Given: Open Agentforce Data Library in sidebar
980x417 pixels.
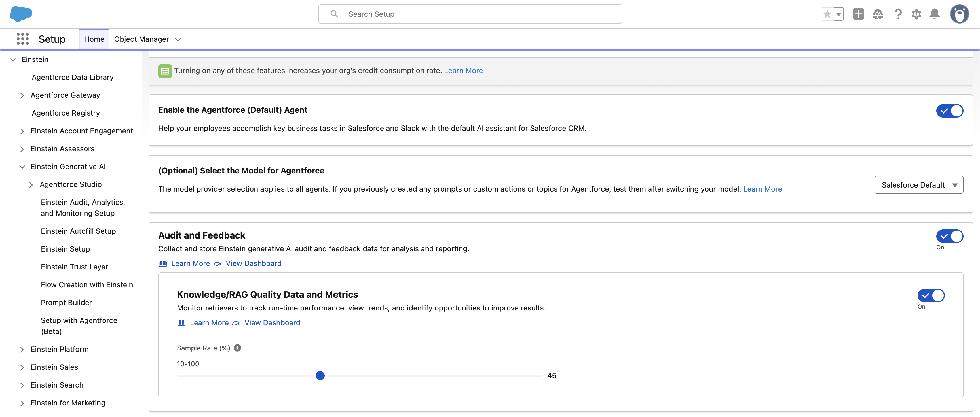Looking at the screenshot, I should click(x=73, y=78).
